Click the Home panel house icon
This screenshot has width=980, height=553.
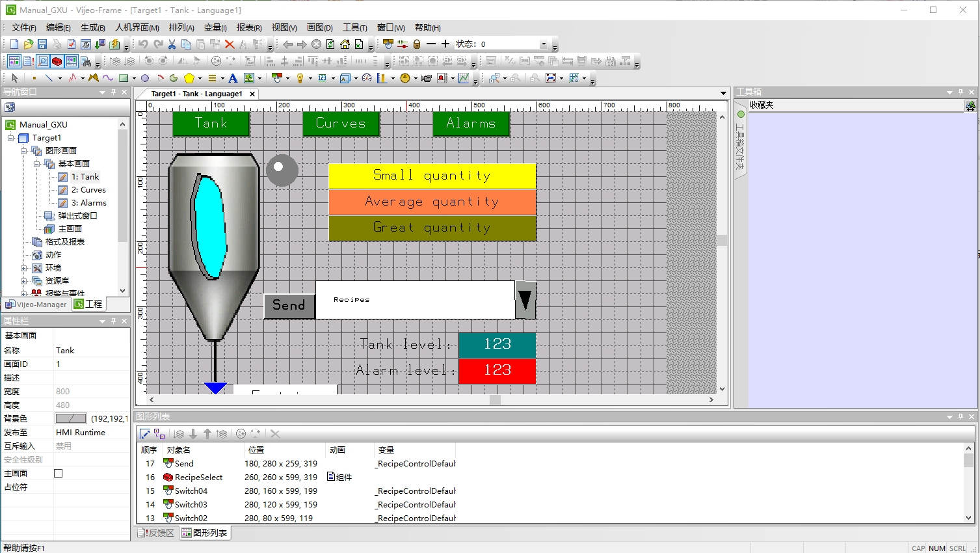[345, 44]
